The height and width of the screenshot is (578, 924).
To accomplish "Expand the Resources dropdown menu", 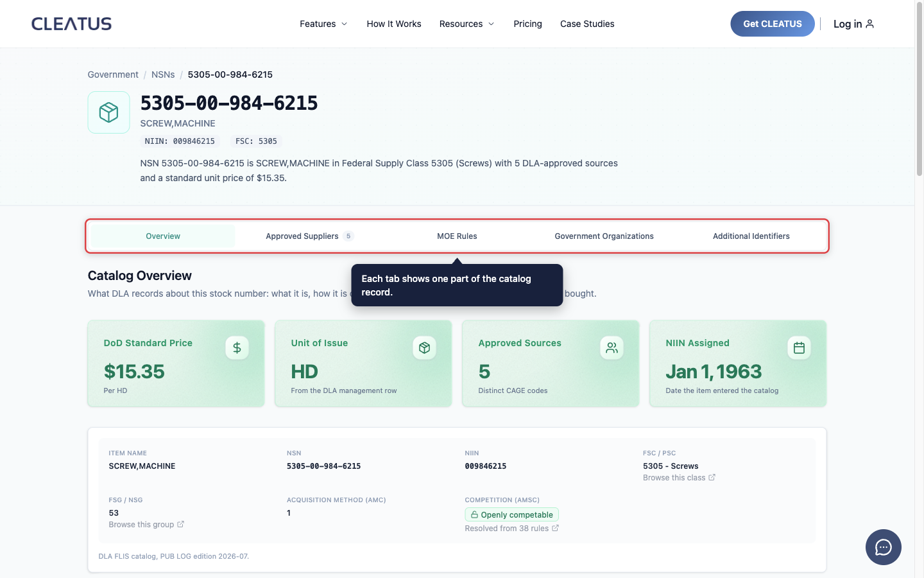I will point(466,24).
